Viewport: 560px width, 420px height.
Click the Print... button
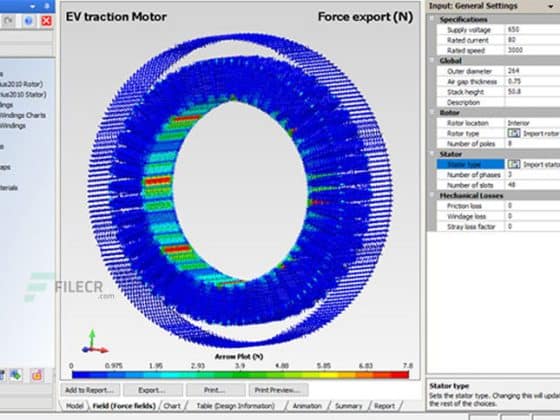coord(215,390)
